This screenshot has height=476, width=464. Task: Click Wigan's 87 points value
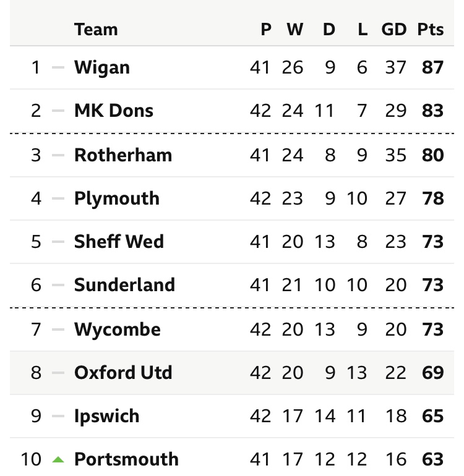click(x=432, y=67)
